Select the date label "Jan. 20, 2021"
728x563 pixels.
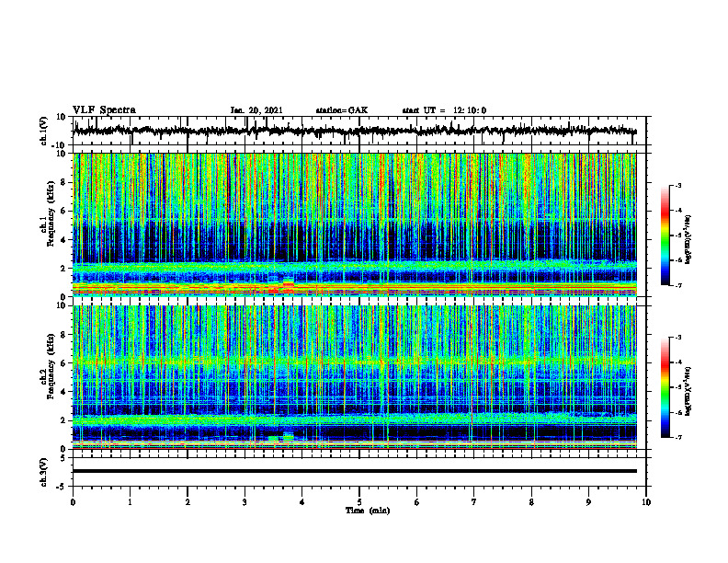click(256, 110)
